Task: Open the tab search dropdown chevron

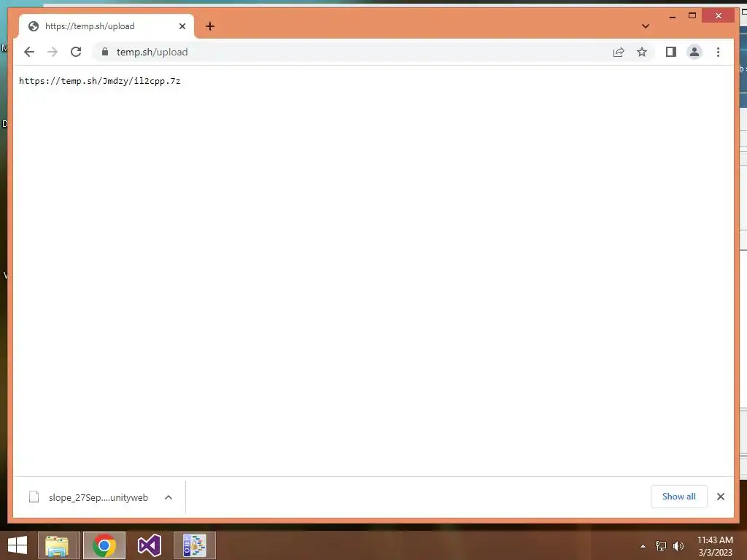Action: [x=646, y=26]
